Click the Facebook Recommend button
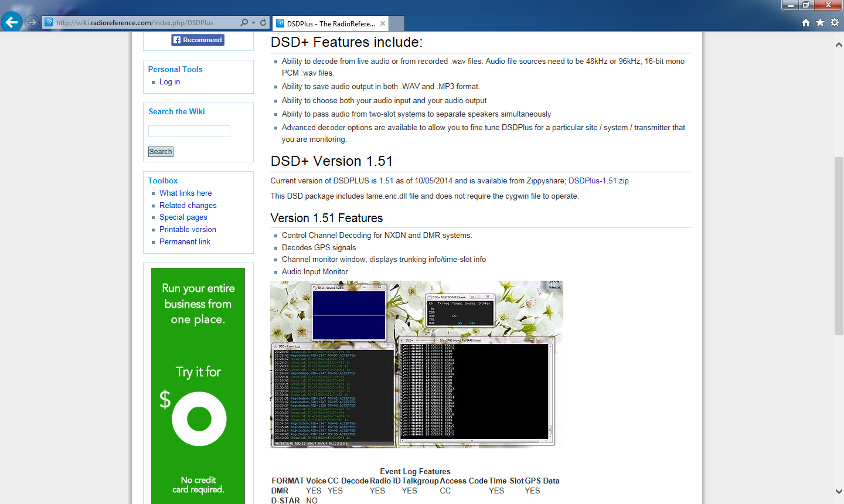 (x=198, y=40)
